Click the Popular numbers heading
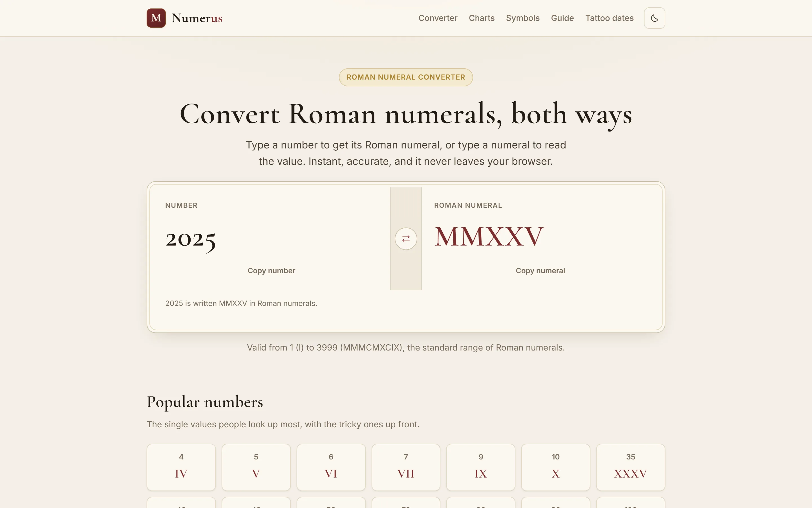 [x=205, y=402]
